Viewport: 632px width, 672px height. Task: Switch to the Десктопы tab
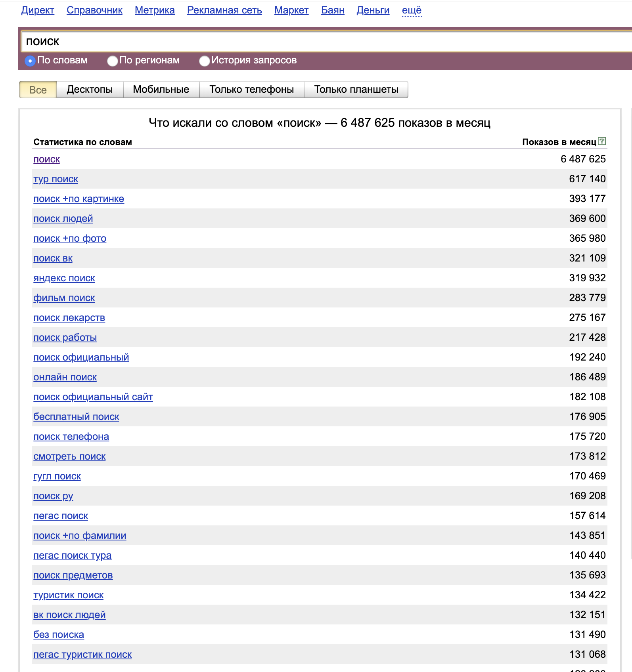(x=90, y=90)
